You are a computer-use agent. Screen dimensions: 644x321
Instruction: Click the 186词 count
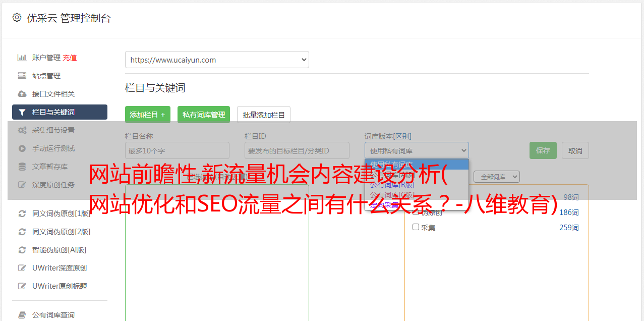click(x=569, y=212)
